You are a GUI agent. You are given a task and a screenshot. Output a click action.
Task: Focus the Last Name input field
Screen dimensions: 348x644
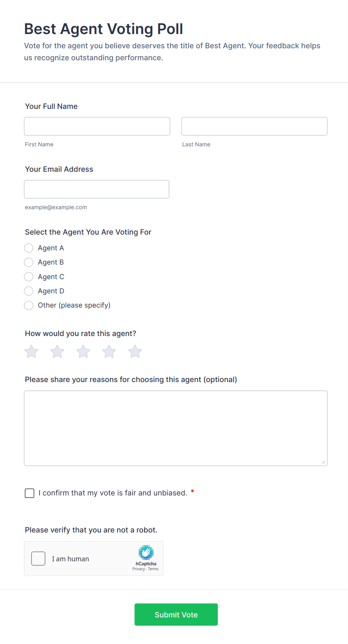point(254,126)
